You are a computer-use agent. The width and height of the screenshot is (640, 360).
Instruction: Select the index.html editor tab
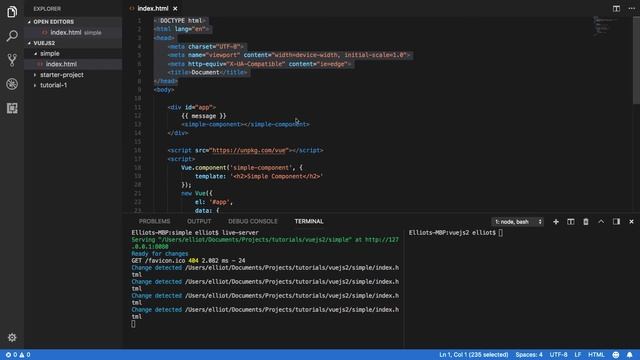tap(153, 9)
